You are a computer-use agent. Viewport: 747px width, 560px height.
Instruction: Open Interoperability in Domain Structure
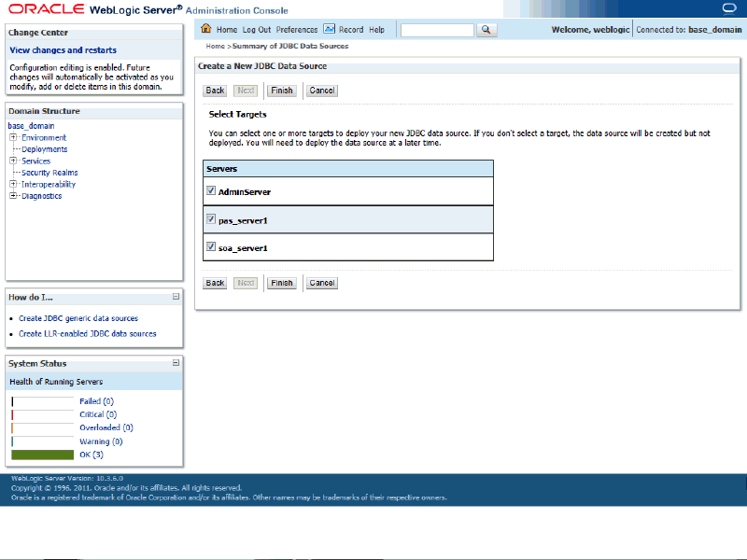click(49, 184)
